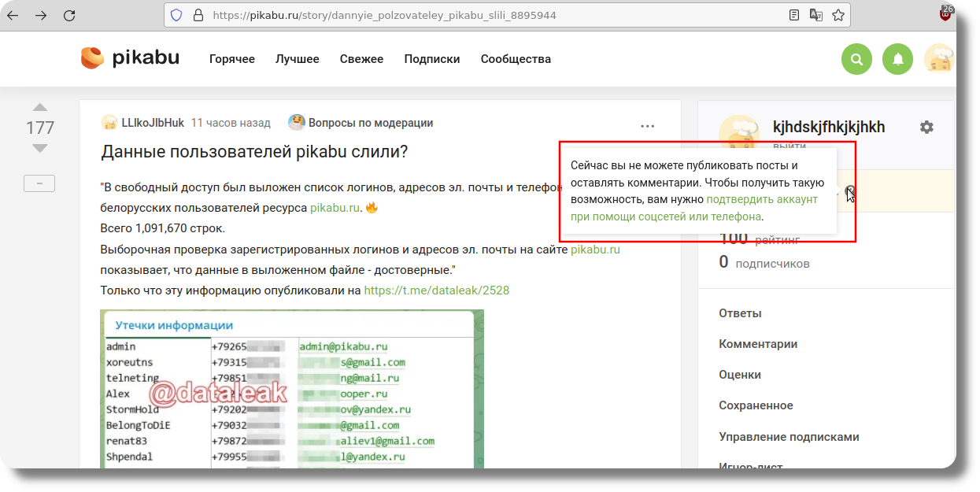Open Оценки in the sidebar

click(x=740, y=375)
